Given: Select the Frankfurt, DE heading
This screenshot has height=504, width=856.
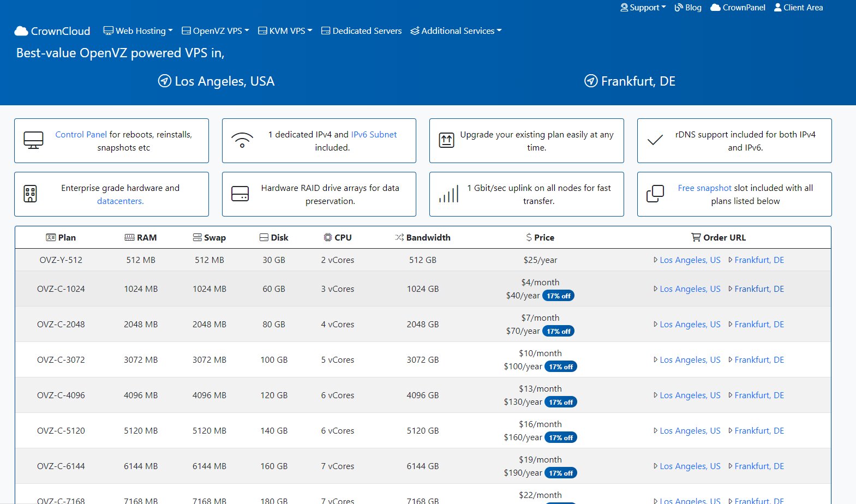Looking at the screenshot, I should (x=638, y=81).
